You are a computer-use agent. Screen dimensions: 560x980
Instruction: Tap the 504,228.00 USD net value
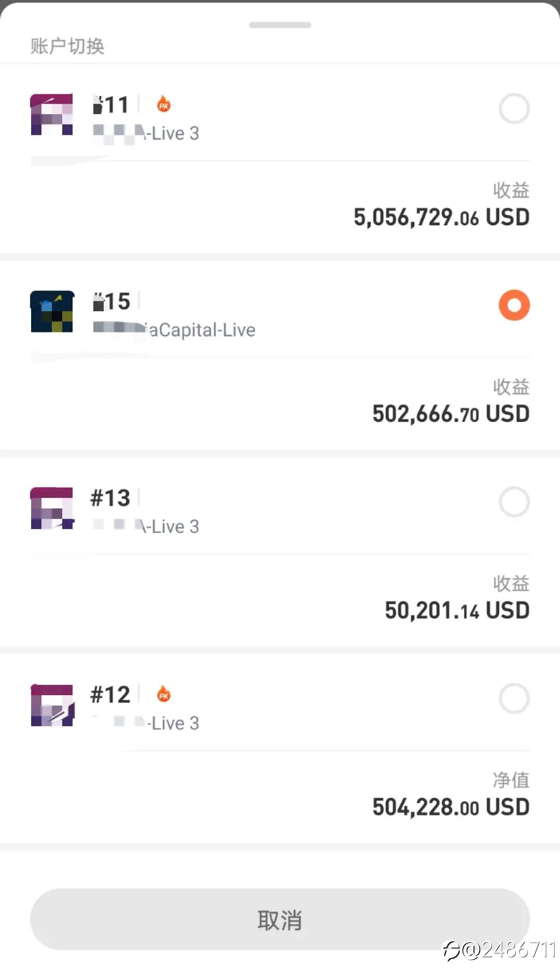pyautogui.click(x=451, y=807)
